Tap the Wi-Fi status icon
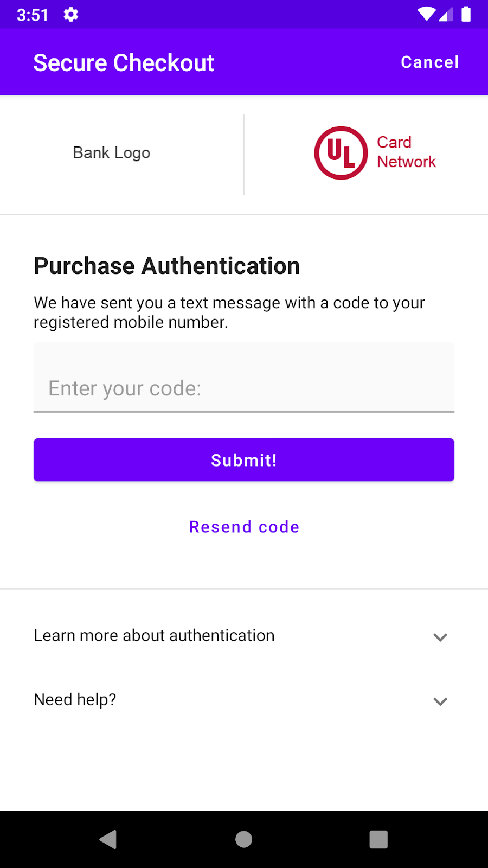Screen dimensions: 488x868 426,14
